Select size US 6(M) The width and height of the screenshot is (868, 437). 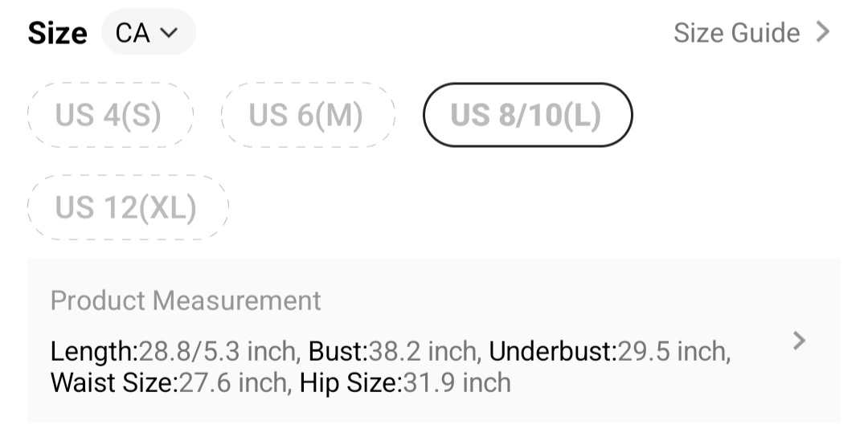(306, 115)
